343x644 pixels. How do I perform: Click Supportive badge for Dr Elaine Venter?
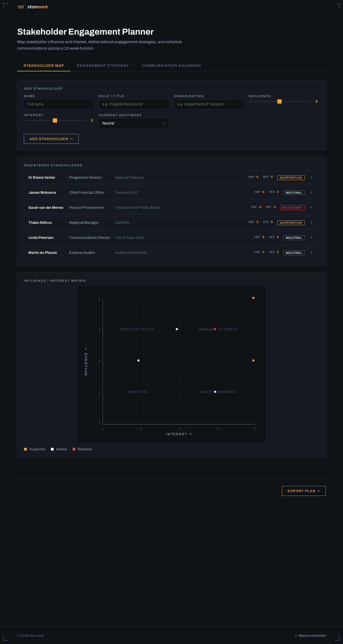pyautogui.click(x=291, y=178)
